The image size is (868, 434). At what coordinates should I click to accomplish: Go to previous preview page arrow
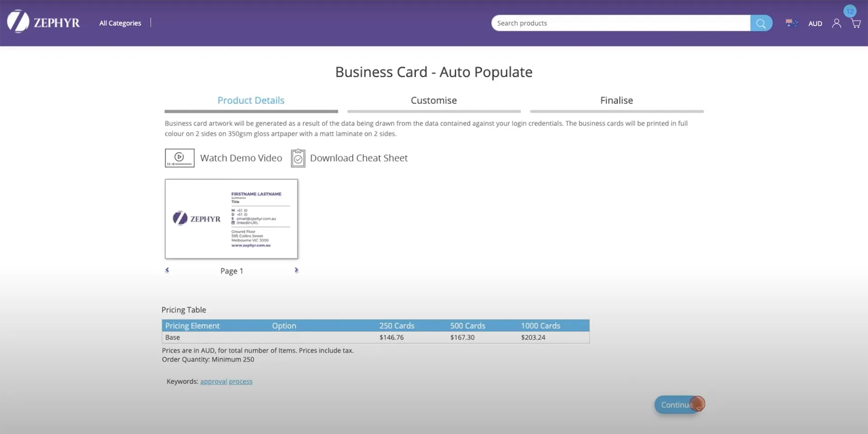(167, 270)
